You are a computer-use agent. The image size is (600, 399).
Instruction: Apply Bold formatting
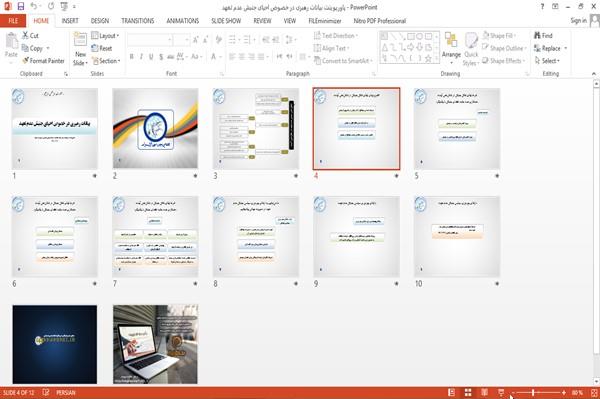pyautogui.click(x=132, y=57)
